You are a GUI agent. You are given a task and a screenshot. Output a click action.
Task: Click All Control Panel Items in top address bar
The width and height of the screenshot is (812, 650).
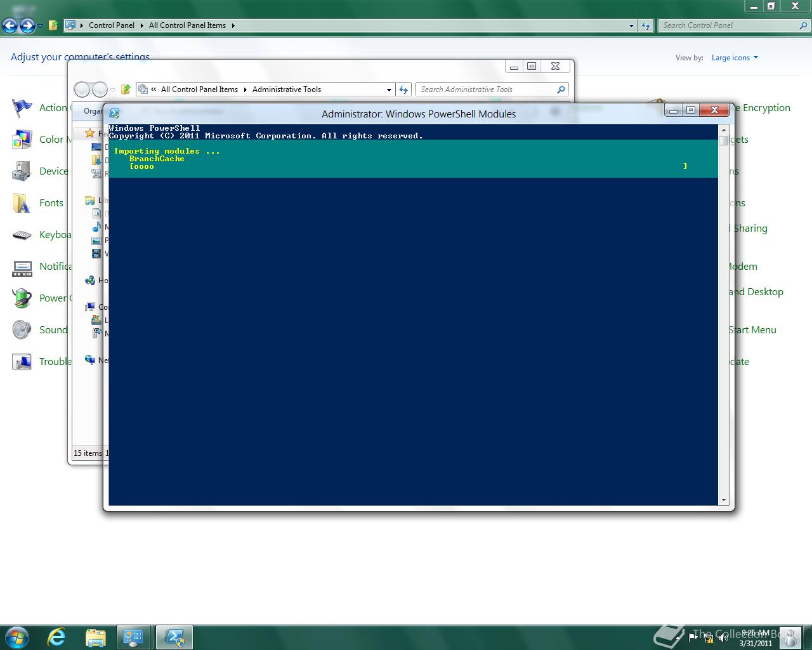187,25
